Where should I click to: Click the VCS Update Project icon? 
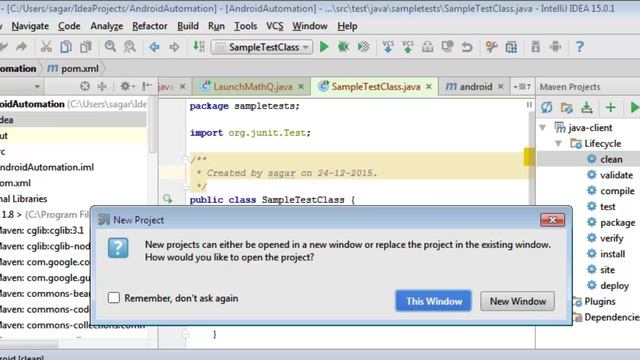(388, 47)
